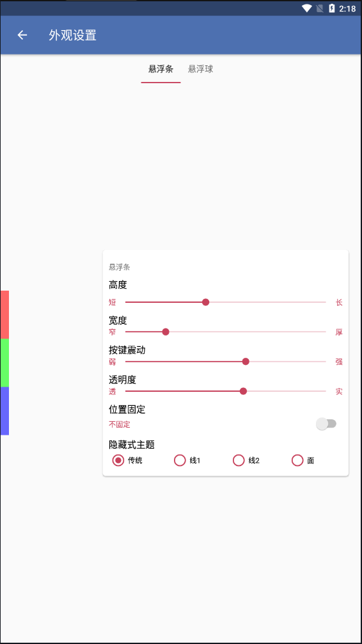Click the 宽度 slider handle
The width and height of the screenshot is (362, 644).
click(x=166, y=332)
